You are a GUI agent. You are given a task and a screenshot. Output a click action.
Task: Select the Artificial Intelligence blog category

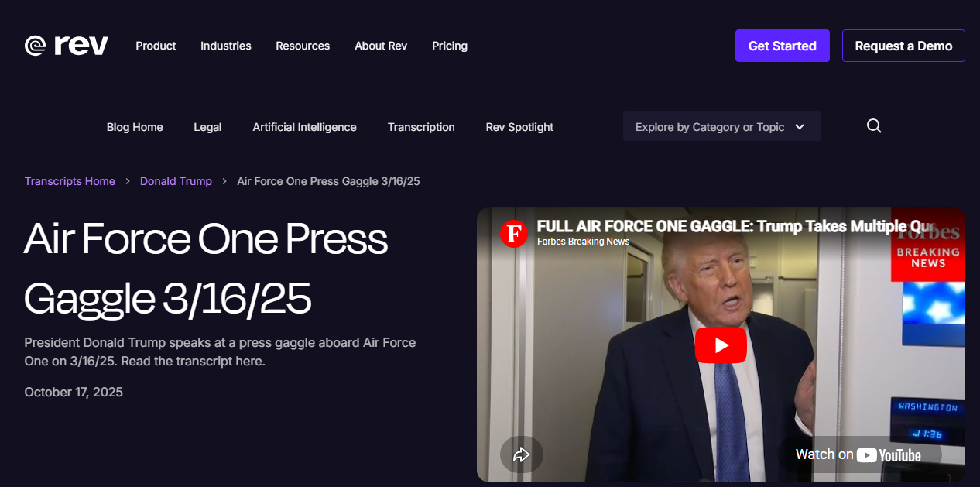pyautogui.click(x=304, y=127)
